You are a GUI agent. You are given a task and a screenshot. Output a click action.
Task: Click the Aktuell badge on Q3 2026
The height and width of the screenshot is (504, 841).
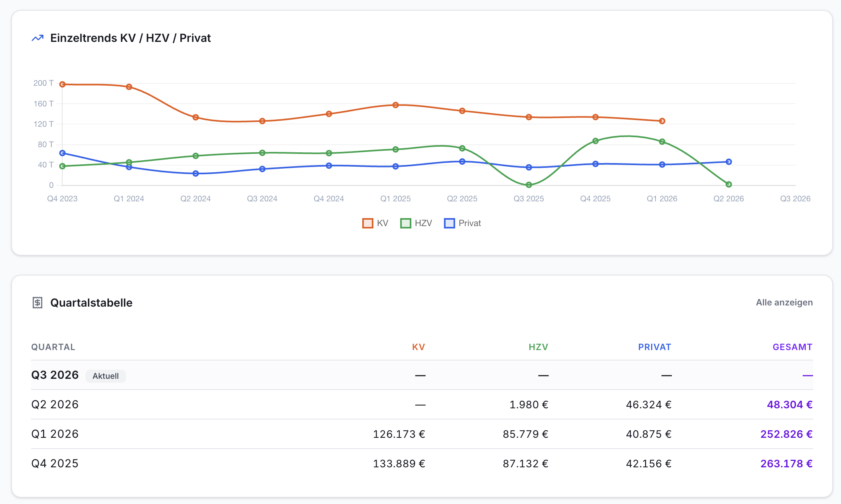click(x=106, y=376)
